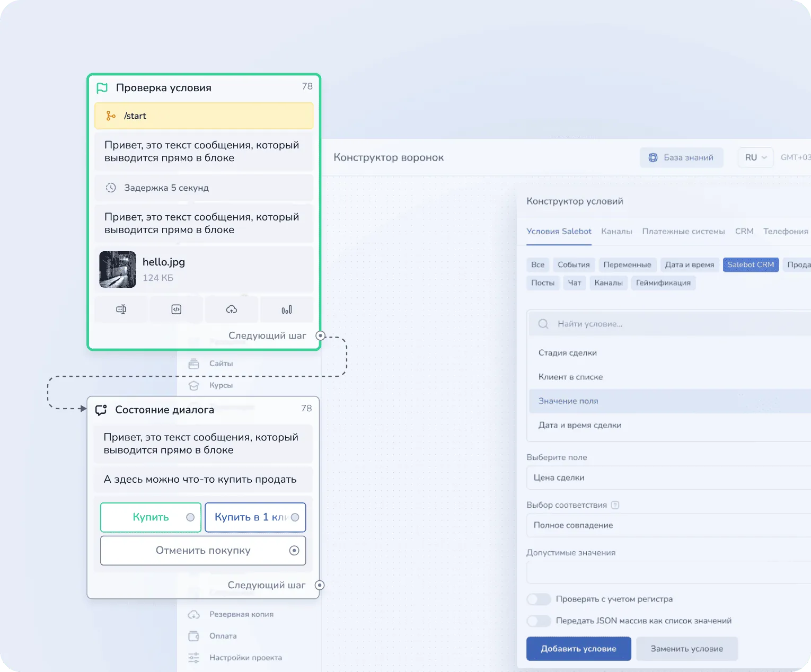This screenshot has width=811, height=672.
Task: Select the code embed </> icon
Action: (176, 309)
